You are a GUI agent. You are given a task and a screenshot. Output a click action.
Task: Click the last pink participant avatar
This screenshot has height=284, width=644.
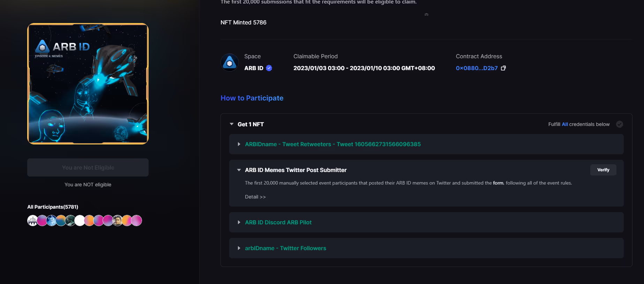pyautogui.click(x=136, y=221)
